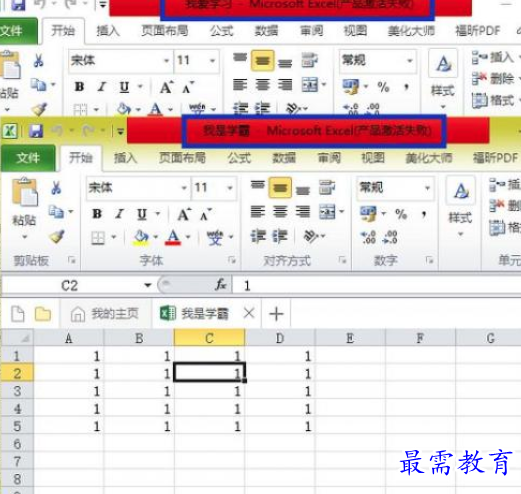This screenshot has width=521, height=494.
Task: Close the 我是学霸 workbook tab
Action: coord(249,313)
